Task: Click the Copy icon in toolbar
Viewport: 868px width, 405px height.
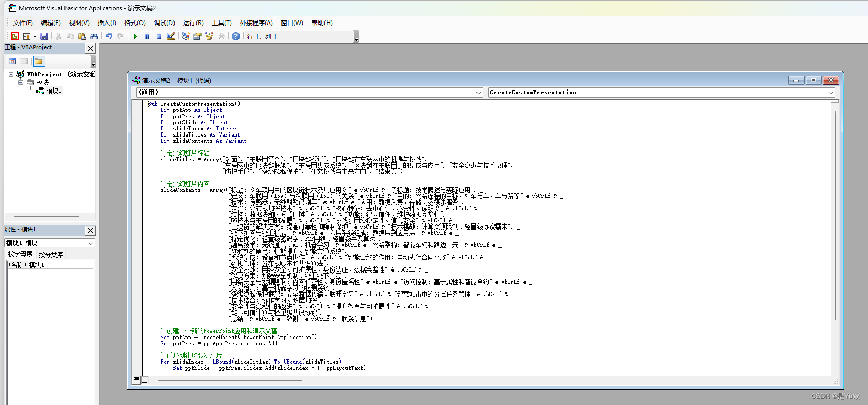Action: 70,36
